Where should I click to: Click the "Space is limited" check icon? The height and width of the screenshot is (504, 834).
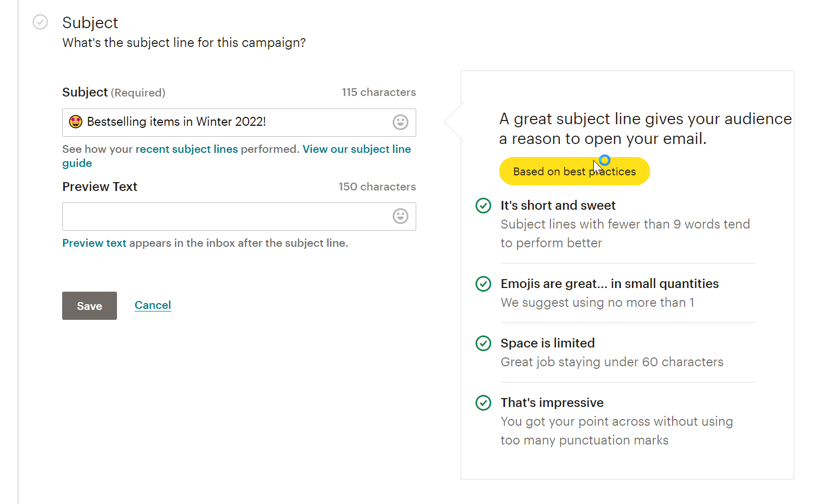(483, 343)
